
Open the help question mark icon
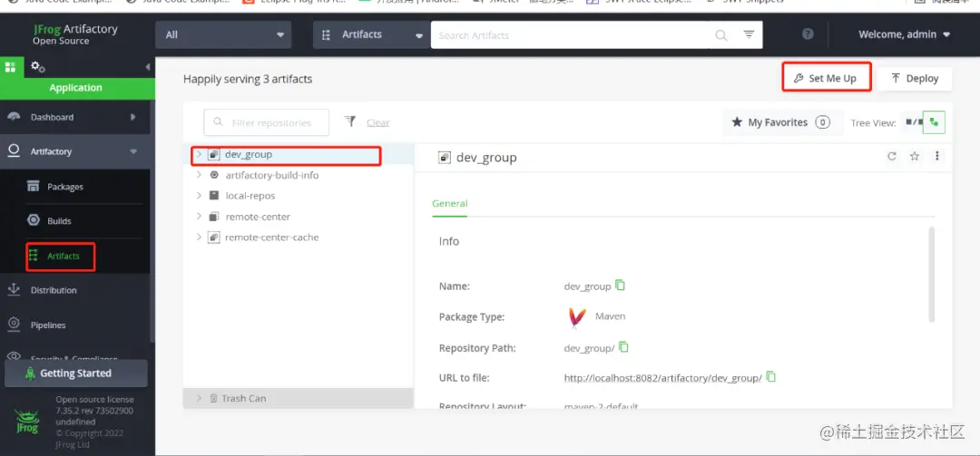point(808,34)
